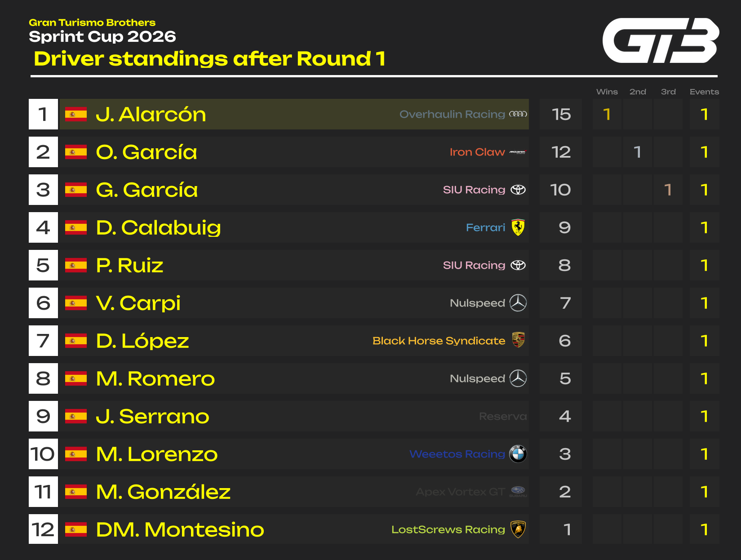Select driver name O. García
This screenshot has width=741, height=560.
point(146,152)
